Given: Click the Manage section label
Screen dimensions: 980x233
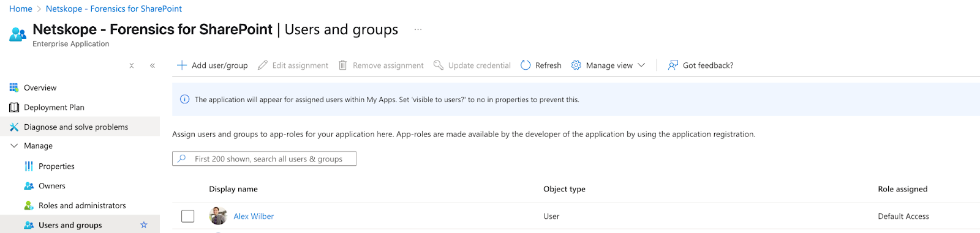Looking at the screenshot, I should tap(38, 146).
